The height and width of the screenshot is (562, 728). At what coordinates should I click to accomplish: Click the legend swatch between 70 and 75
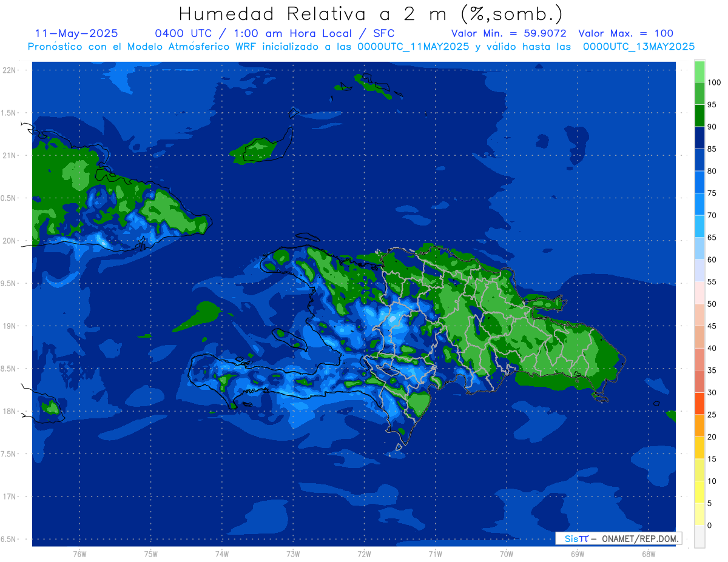coord(699,204)
